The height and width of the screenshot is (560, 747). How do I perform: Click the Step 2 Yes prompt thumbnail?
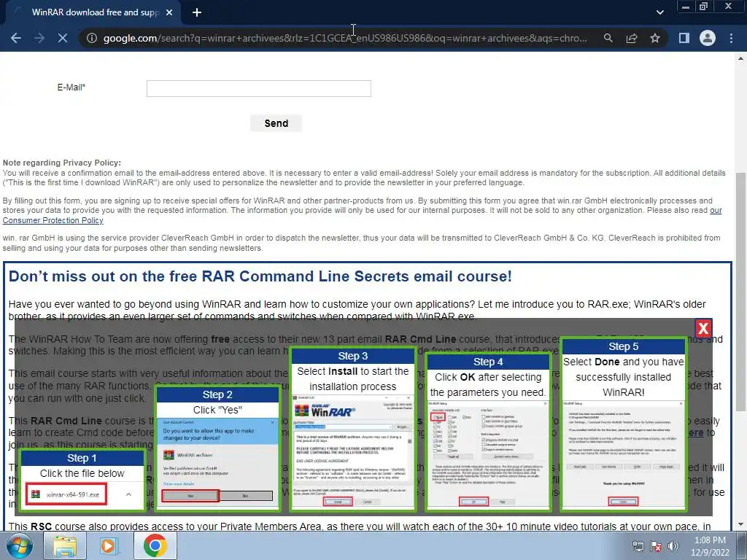click(x=217, y=449)
